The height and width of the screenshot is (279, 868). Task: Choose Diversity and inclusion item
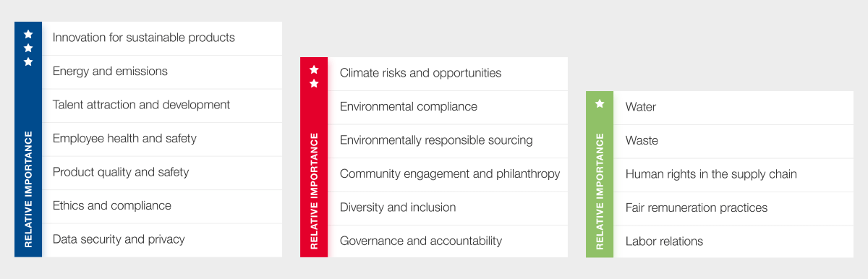448,208
